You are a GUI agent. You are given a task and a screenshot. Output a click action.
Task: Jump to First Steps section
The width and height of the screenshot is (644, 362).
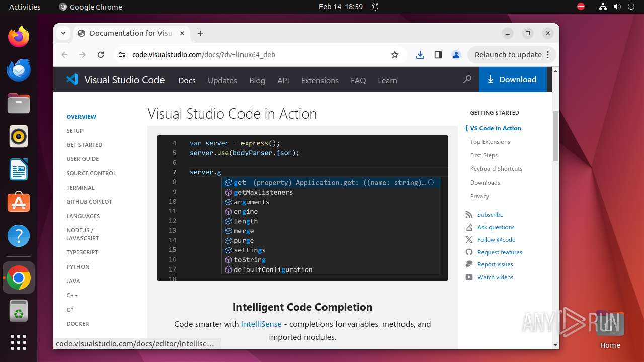(x=484, y=155)
